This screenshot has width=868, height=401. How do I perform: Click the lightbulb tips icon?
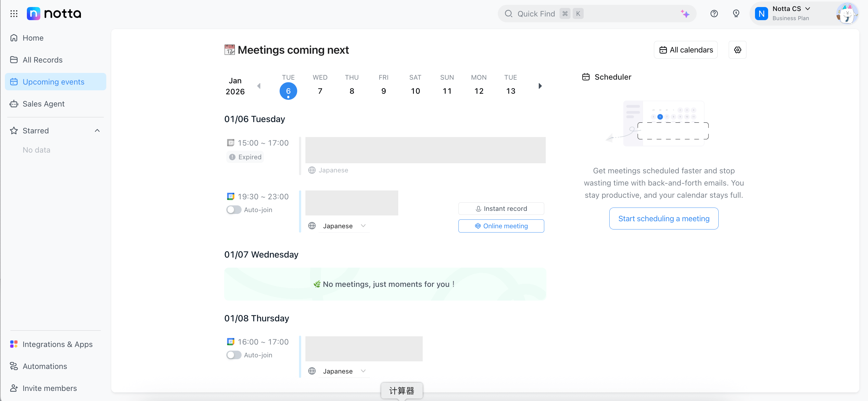click(736, 14)
